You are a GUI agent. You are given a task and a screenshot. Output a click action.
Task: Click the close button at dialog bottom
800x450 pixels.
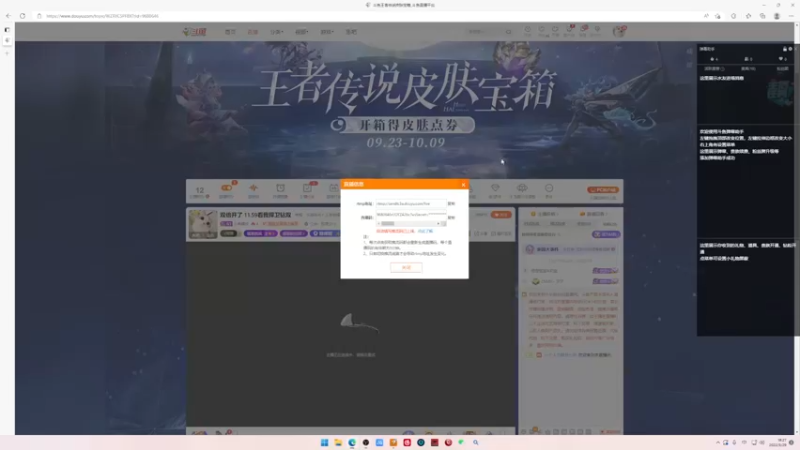(x=406, y=267)
